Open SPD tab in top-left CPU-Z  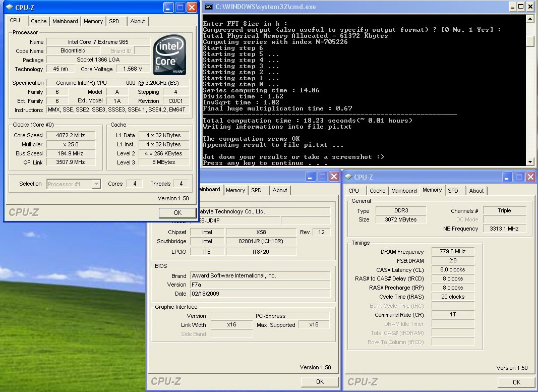(114, 21)
